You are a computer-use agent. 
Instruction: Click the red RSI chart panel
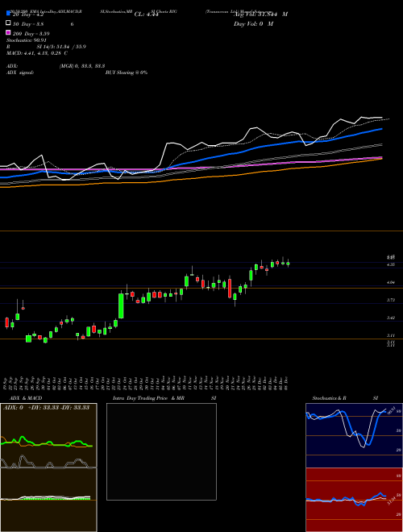354,500
